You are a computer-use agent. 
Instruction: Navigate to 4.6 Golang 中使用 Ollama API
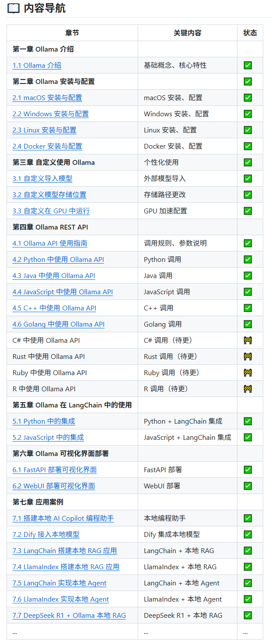[x=58, y=324]
